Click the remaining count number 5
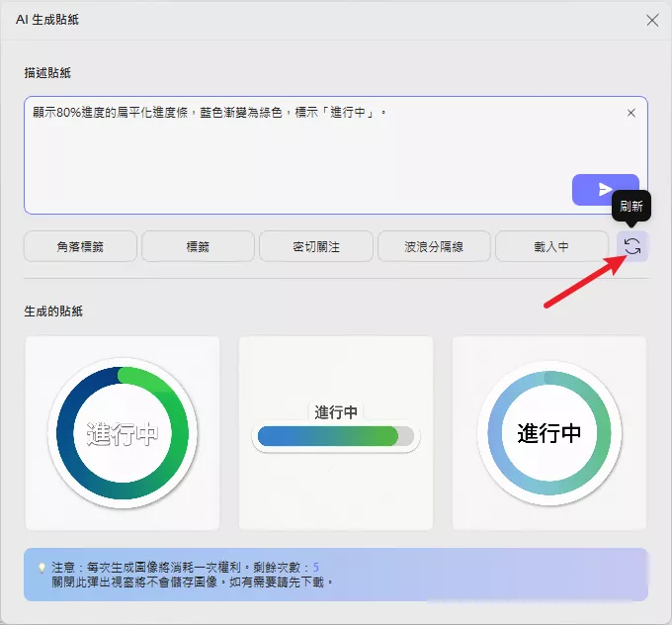 tap(316, 568)
